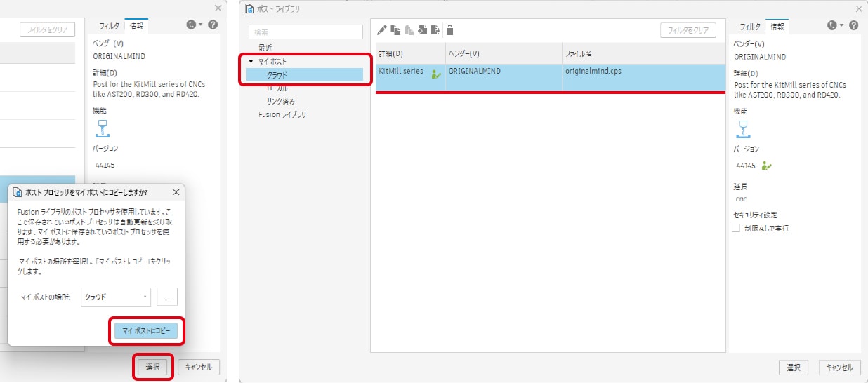The width and height of the screenshot is (868, 383).
Task: Switch to the 情報 tab in left dialog
Action: 136,27
